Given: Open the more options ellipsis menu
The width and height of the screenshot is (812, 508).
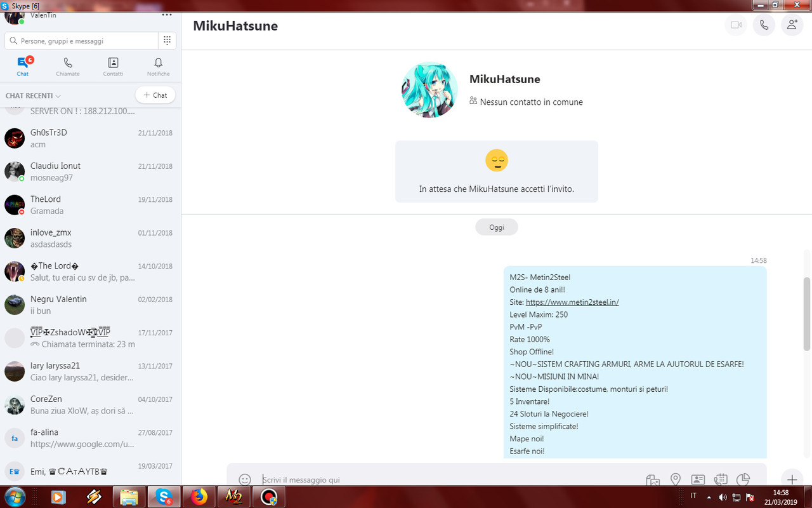Looking at the screenshot, I should tap(167, 15).
